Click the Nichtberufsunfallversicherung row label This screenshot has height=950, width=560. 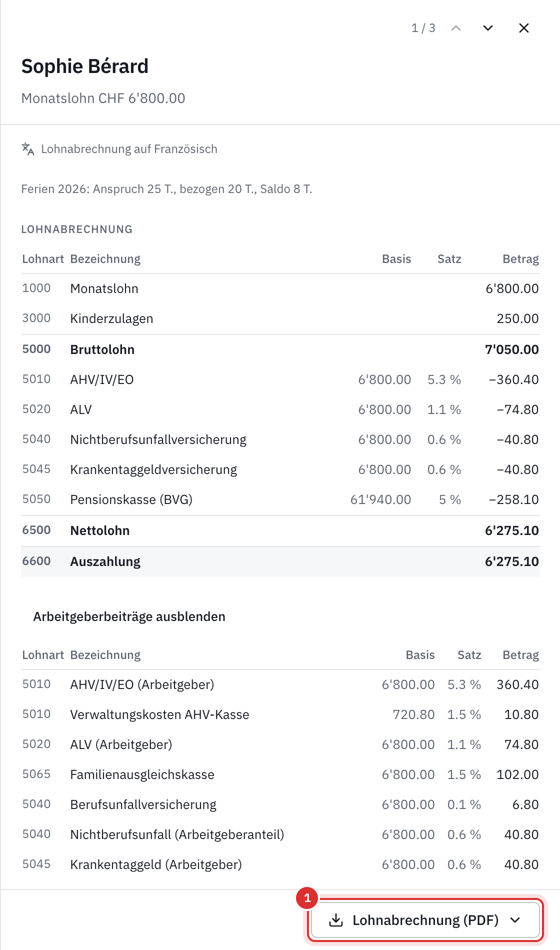point(158,439)
